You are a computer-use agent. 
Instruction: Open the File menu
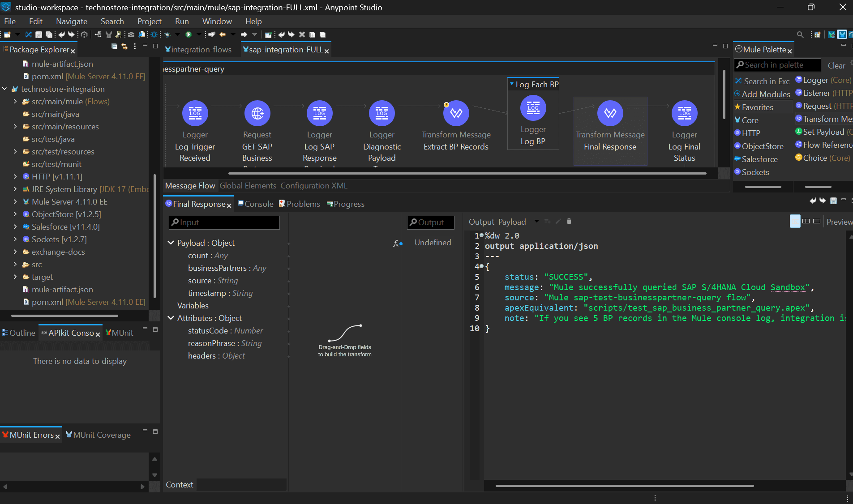click(10, 21)
